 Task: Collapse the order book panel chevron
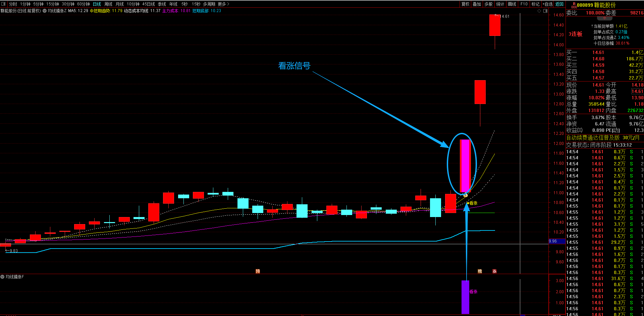(x=605, y=18)
